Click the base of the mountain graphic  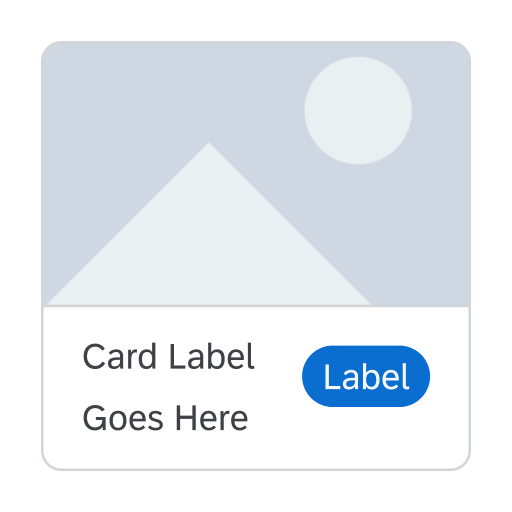[209, 300]
